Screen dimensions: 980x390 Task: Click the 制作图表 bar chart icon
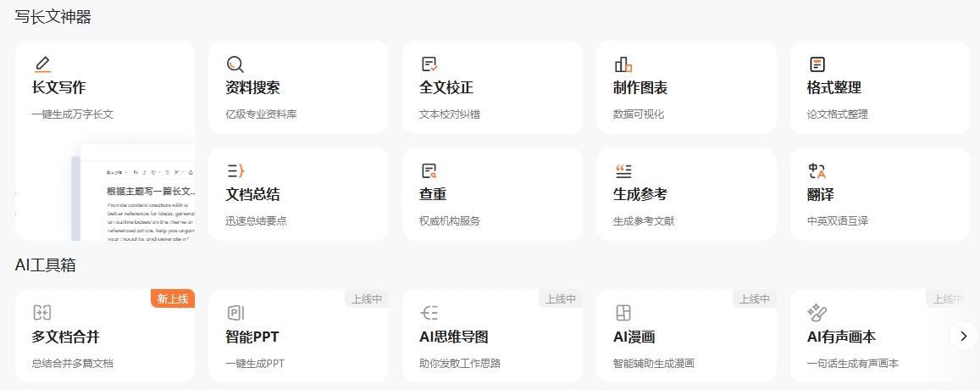(x=623, y=64)
